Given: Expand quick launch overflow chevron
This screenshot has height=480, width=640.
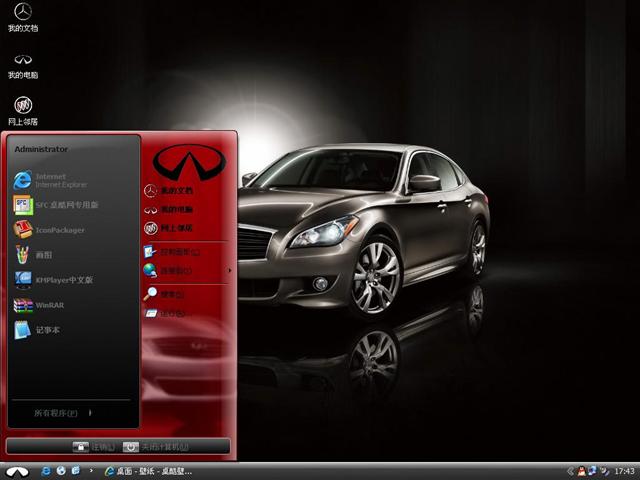Looking at the screenshot, I should pyautogui.click(x=91, y=471).
